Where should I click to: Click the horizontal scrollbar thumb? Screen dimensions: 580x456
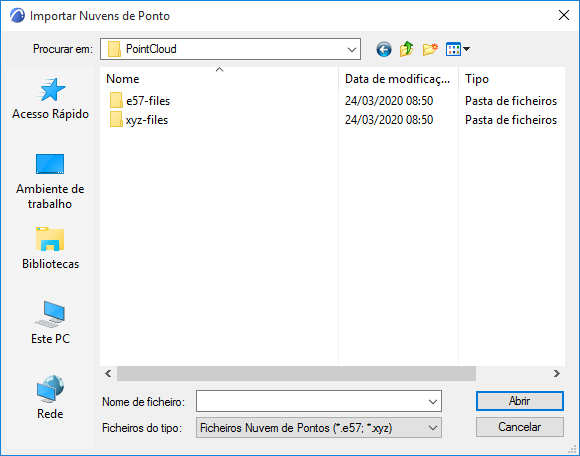point(296,374)
